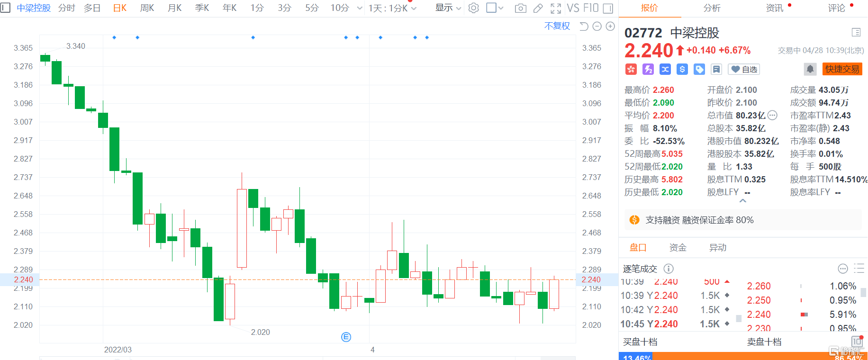Toggle the left sidebar panel icon
Viewport: 868px width, 360px height.
pyautogui.click(x=5, y=8)
